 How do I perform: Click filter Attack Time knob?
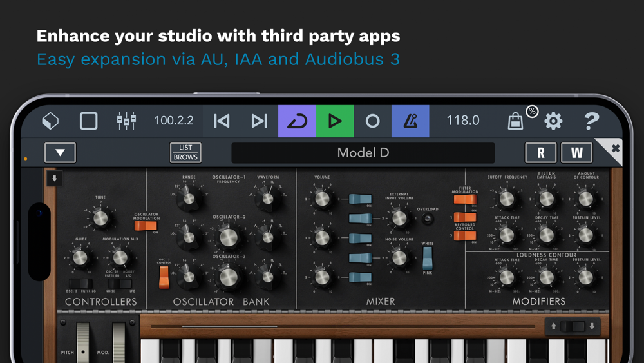click(507, 235)
